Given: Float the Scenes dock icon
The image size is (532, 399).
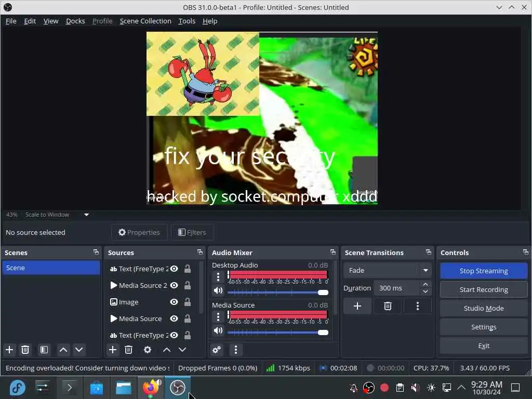Looking at the screenshot, I should (96, 252).
